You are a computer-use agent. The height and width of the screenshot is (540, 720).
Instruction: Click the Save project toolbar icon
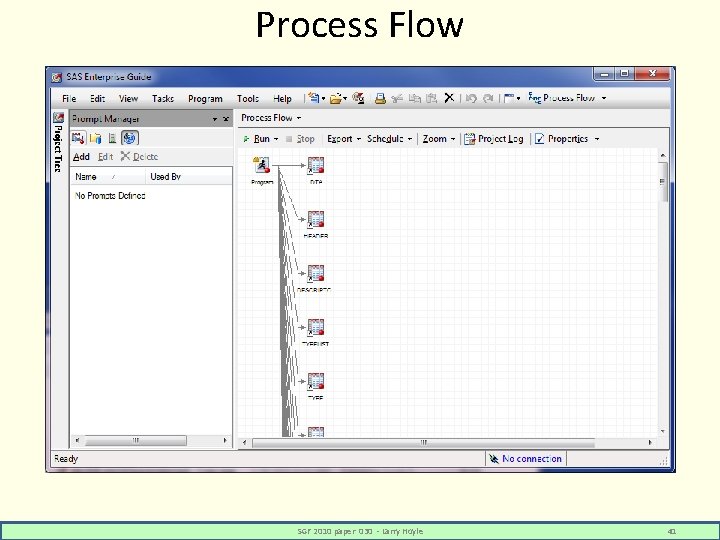tap(358, 98)
